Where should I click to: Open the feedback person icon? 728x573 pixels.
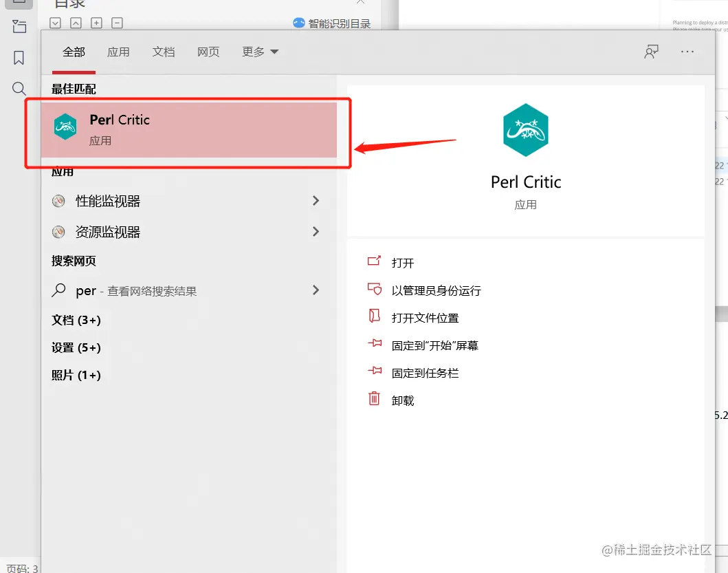point(652,52)
